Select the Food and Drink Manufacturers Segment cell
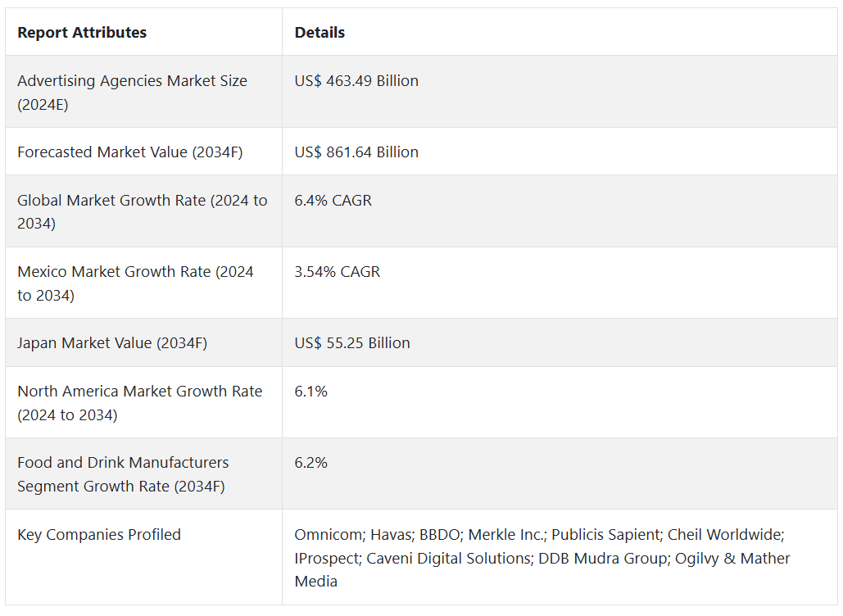The height and width of the screenshot is (616, 843). tap(123, 474)
